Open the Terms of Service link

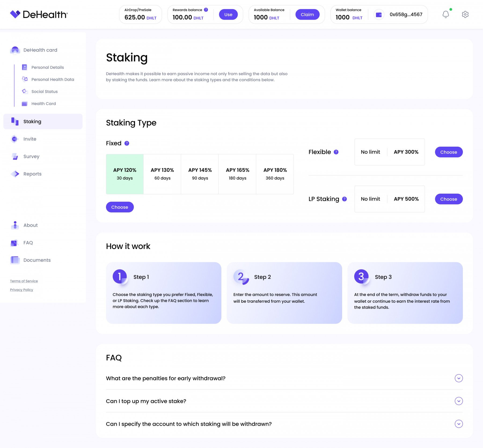click(x=24, y=281)
